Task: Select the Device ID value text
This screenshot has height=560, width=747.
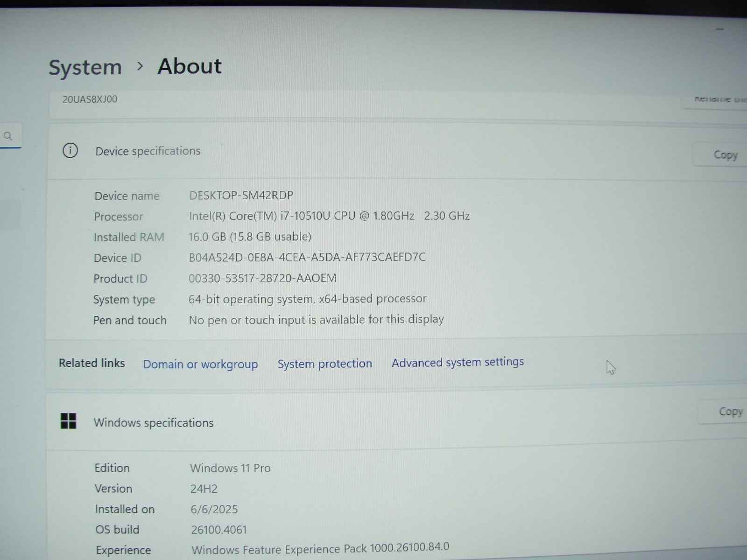Action: (307, 257)
